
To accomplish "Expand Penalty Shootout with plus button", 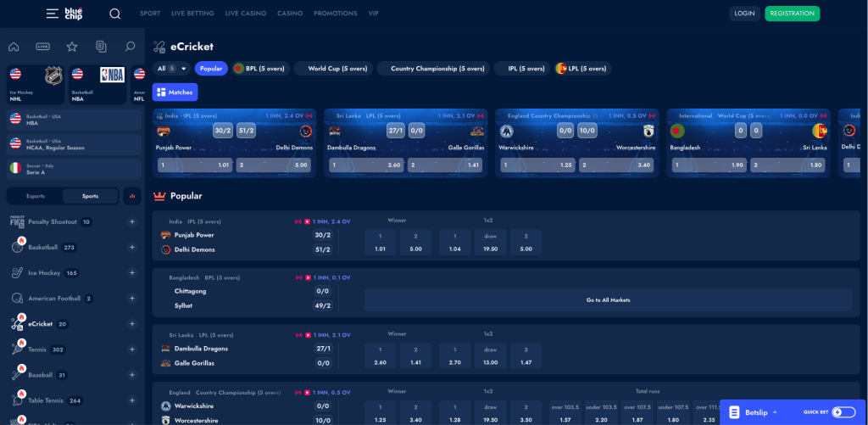I will [131, 221].
